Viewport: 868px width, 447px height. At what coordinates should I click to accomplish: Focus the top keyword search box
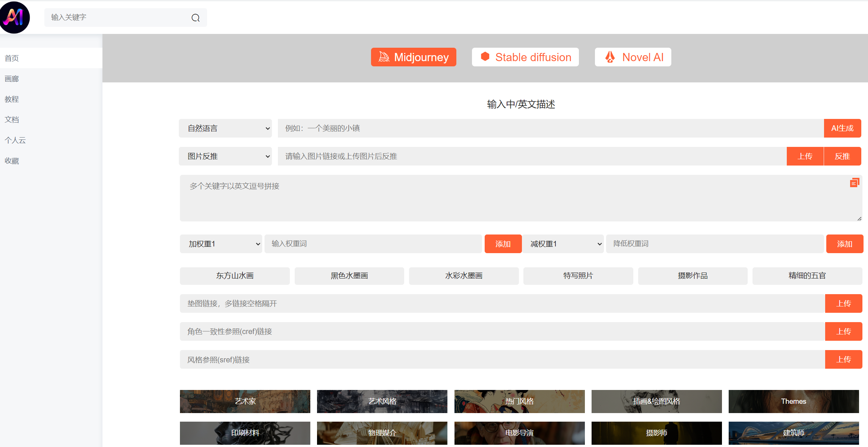pos(126,18)
